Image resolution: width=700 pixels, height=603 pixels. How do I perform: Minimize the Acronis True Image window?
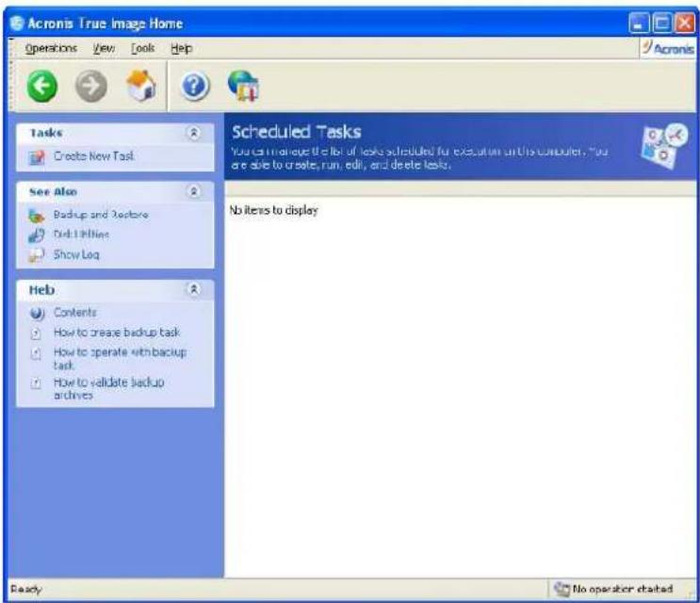(x=640, y=24)
